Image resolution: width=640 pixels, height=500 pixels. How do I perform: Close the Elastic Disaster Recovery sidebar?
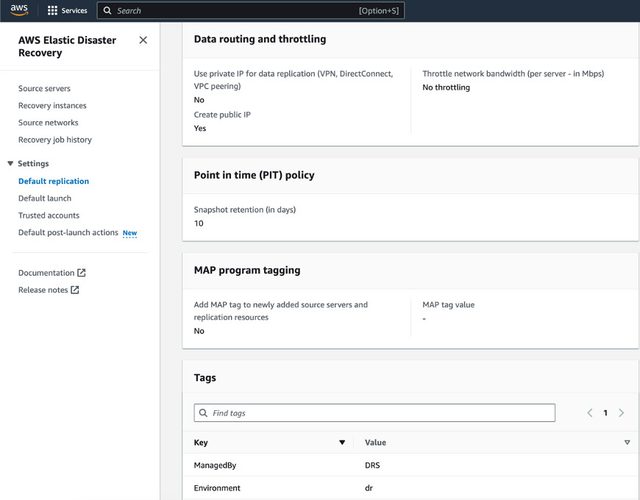(x=143, y=40)
